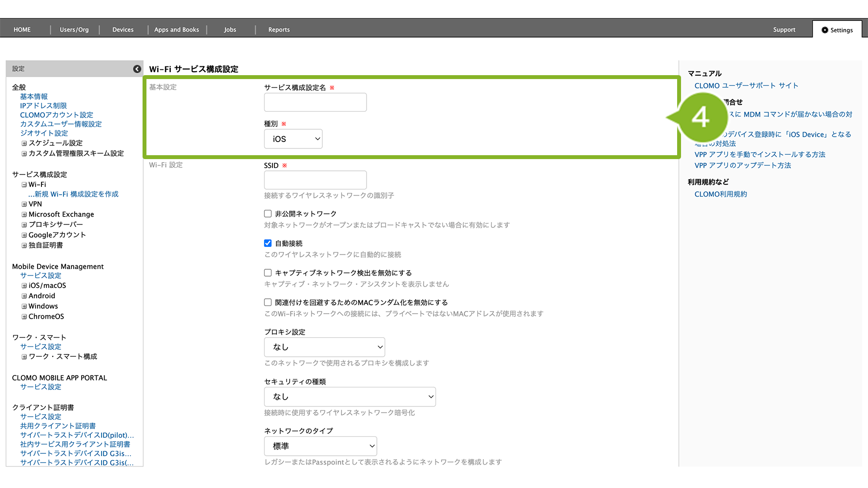Expand the スケジュール設定 plus icon

click(x=24, y=143)
